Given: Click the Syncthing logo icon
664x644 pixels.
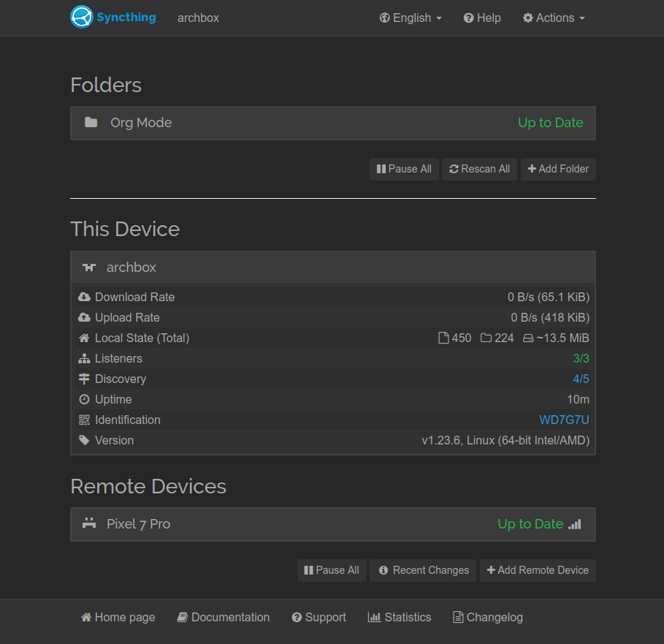Looking at the screenshot, I should coord(82,18).
